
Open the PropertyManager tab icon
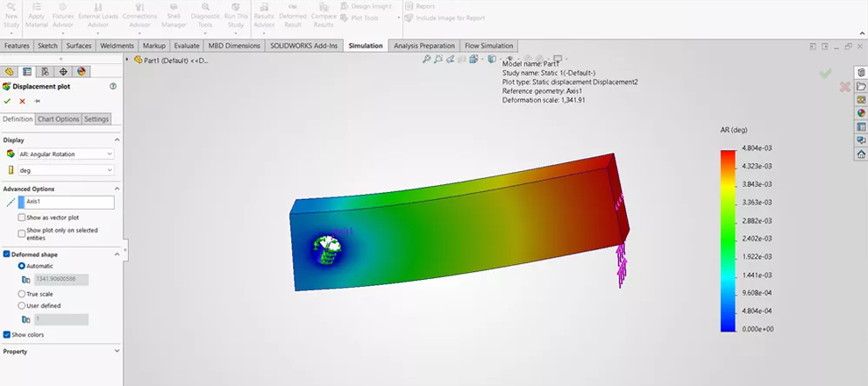pyautogui.click(x=26, y=71)
